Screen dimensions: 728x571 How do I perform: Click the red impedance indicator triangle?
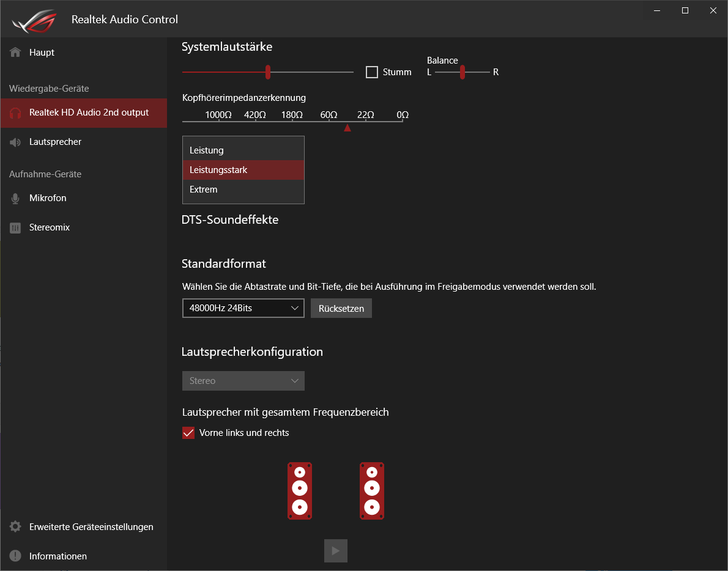347,128
